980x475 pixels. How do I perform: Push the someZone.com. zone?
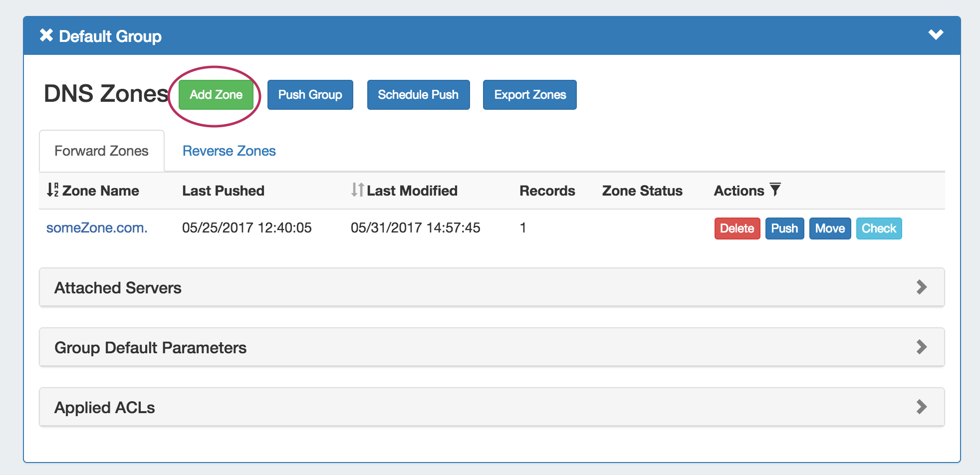point(784,229)
